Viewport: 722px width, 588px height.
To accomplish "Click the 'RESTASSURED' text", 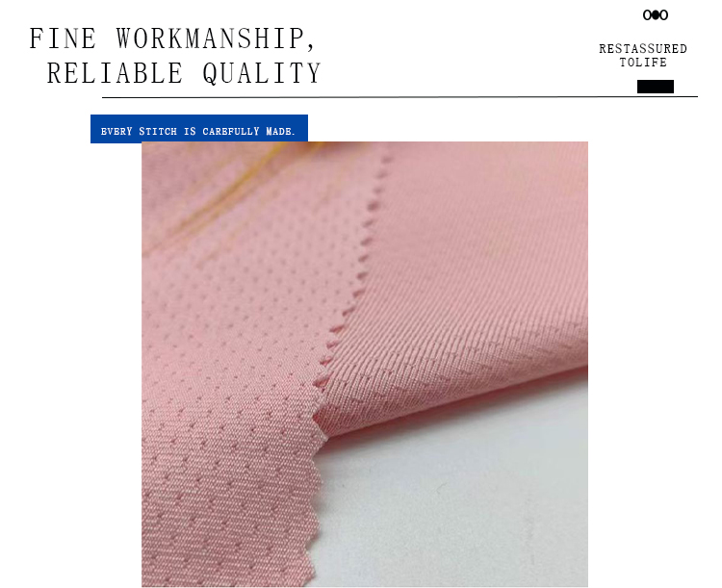I will point(643,49).
